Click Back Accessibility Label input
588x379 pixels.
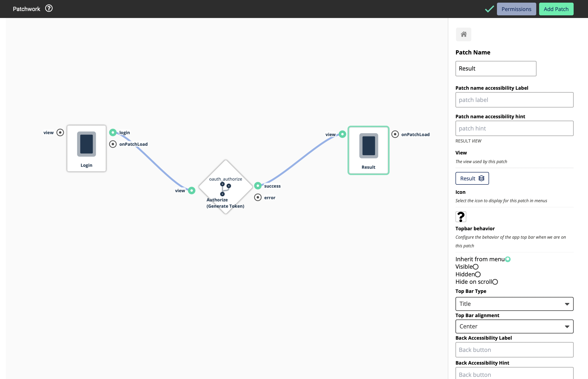tap(514, 349)
